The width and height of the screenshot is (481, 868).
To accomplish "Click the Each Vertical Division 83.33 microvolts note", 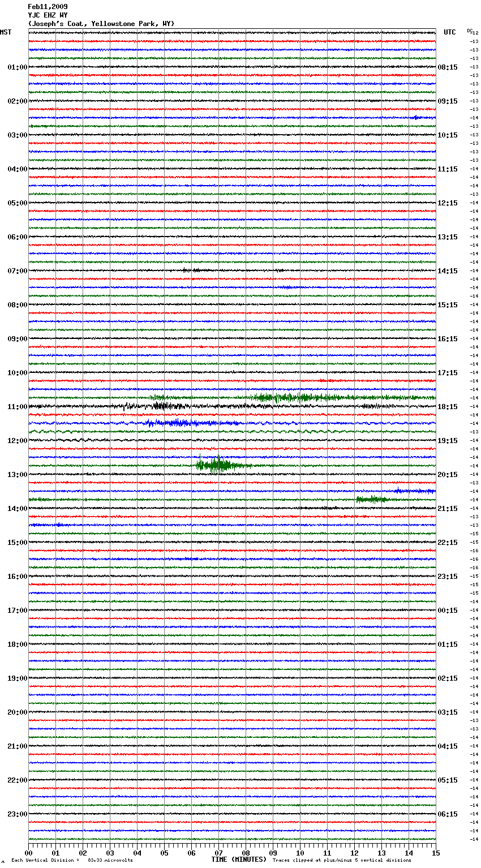I will tap(72, 860).
